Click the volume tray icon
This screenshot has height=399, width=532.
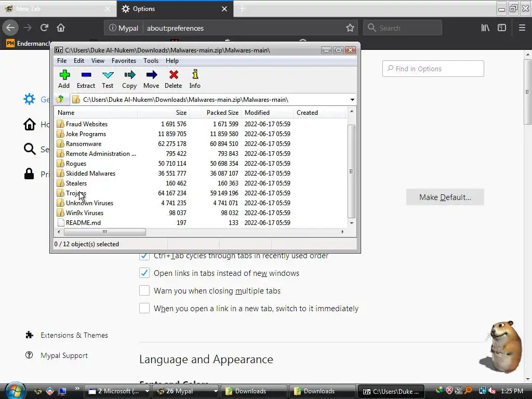point(492,391)
